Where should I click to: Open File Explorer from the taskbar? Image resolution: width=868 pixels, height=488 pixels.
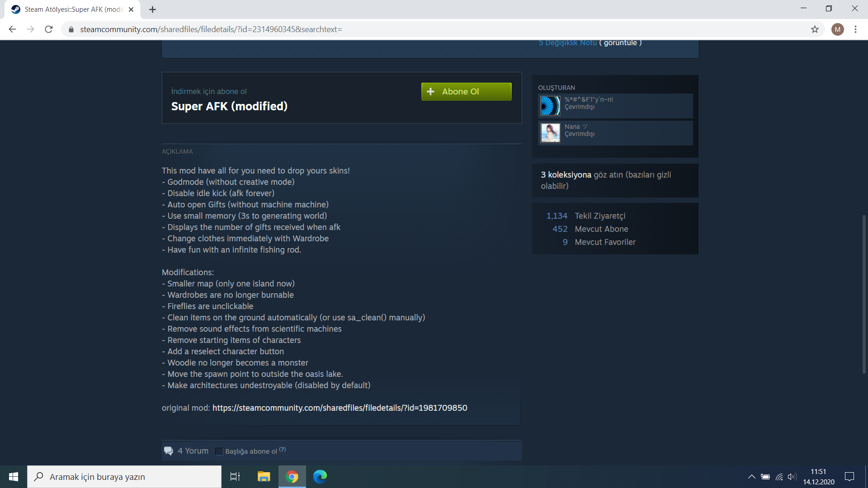264,477
